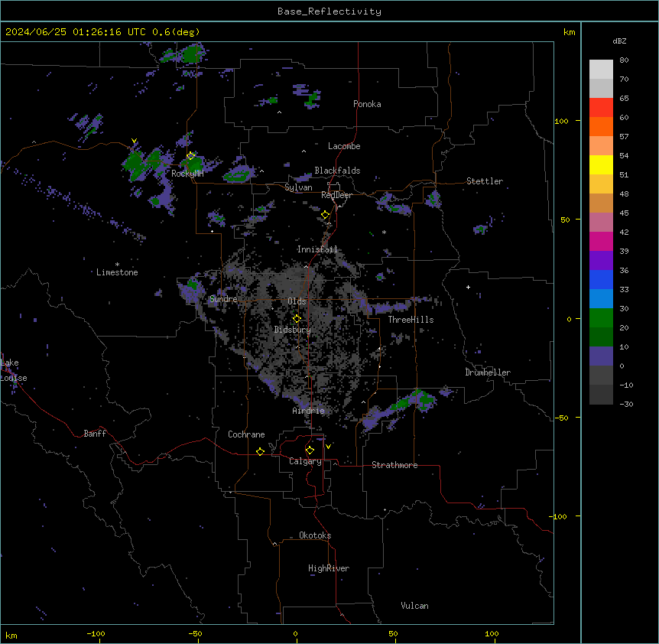The width and height of the screenshot is (659, 644).
Task: Click the dBZ legend heading
Action: coord(619,41)
